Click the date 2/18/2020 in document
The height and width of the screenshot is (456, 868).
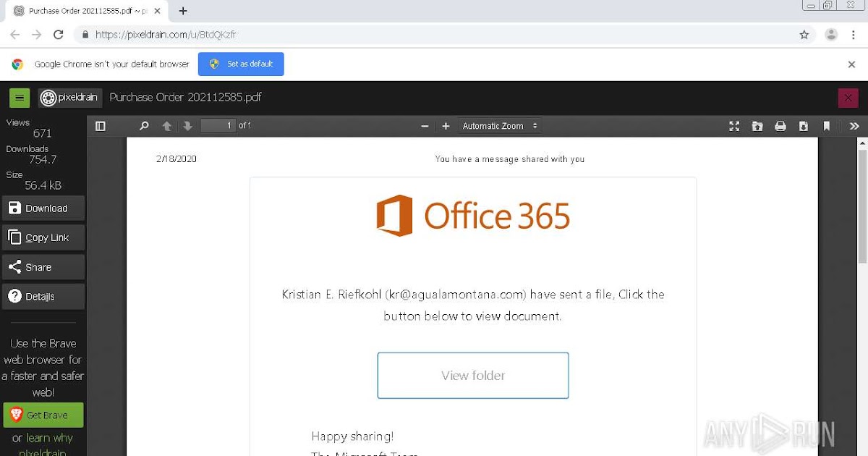[176, 159]
